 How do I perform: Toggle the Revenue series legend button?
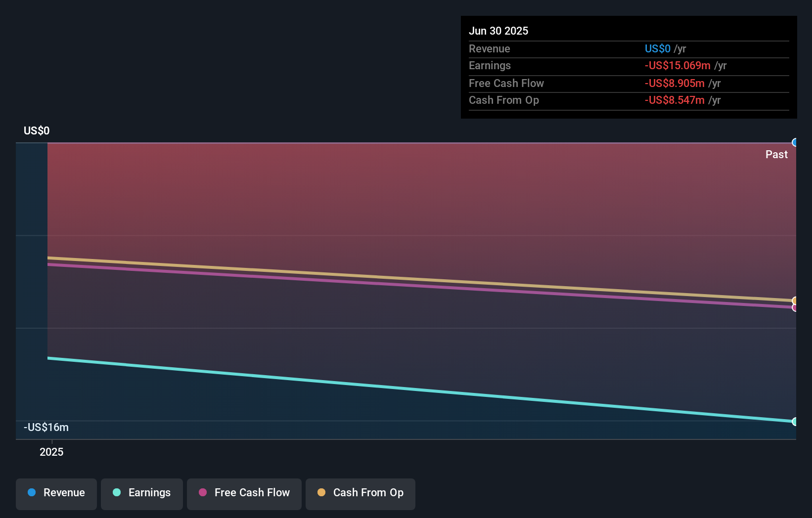[x=56, y=494]
